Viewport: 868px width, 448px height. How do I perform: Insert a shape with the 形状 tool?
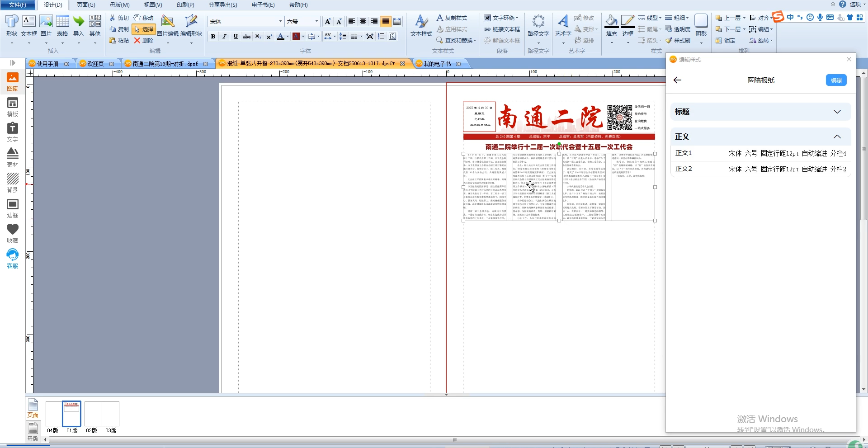(x=11, y=26)
